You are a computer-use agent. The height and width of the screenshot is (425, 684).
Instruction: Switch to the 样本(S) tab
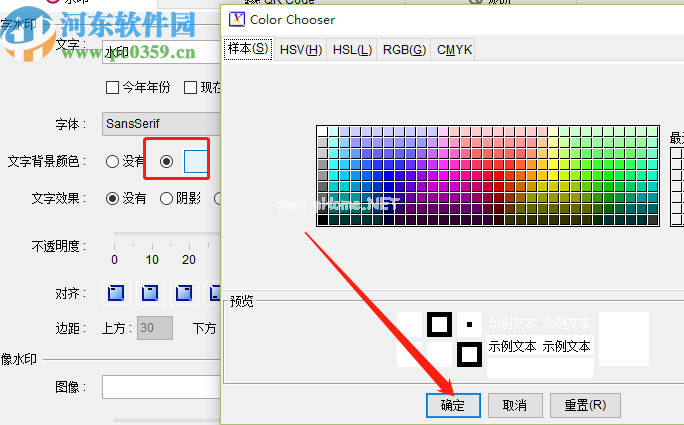(x=248, y=49)
